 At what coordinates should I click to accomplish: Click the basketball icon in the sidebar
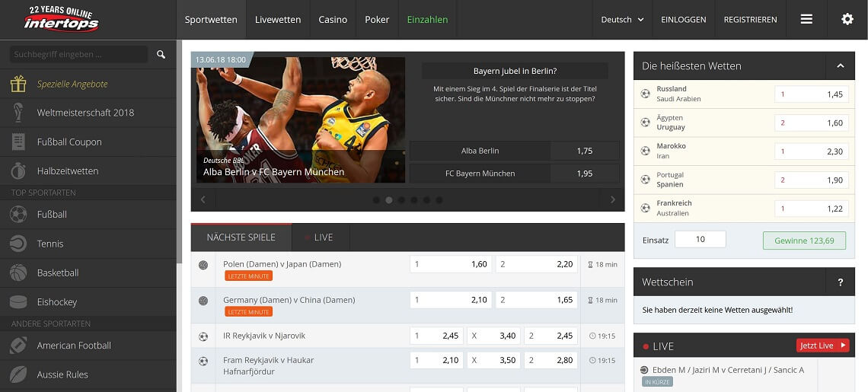18,272
